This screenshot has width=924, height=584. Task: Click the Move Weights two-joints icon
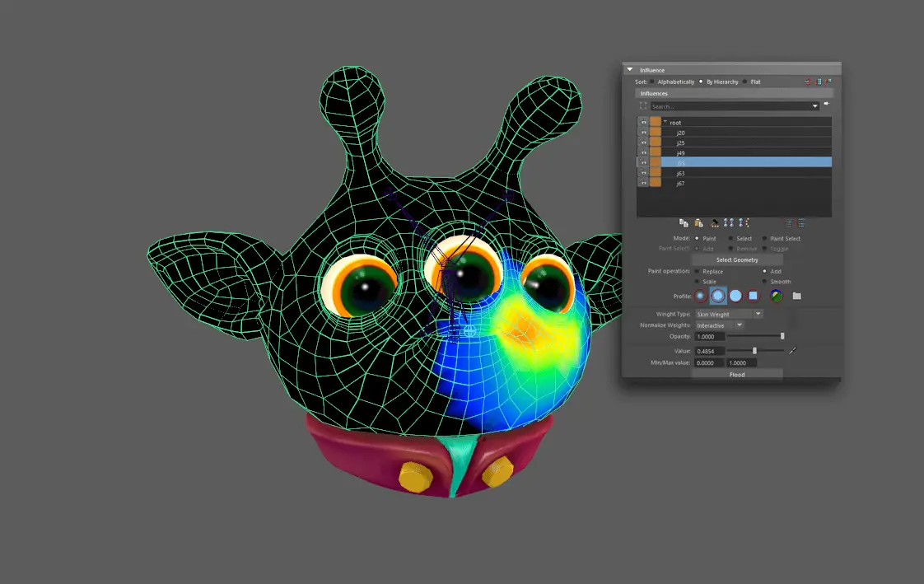point(729,222)
